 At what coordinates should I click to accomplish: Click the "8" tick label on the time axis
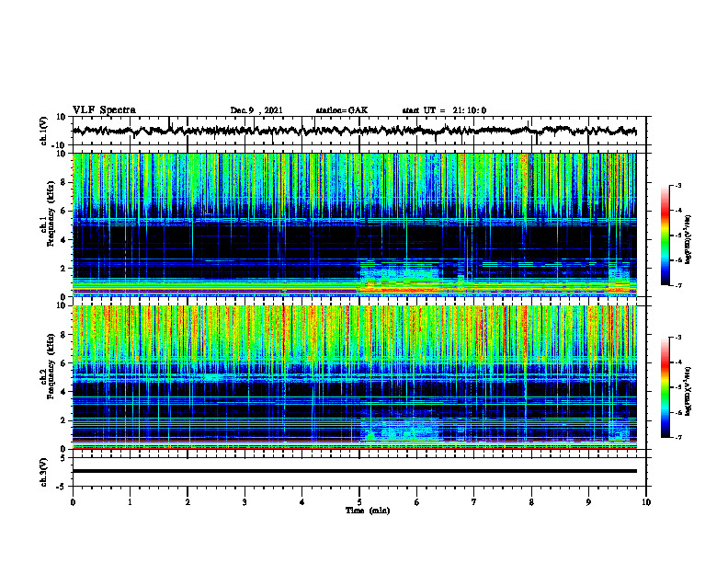[x=531, y=502]
